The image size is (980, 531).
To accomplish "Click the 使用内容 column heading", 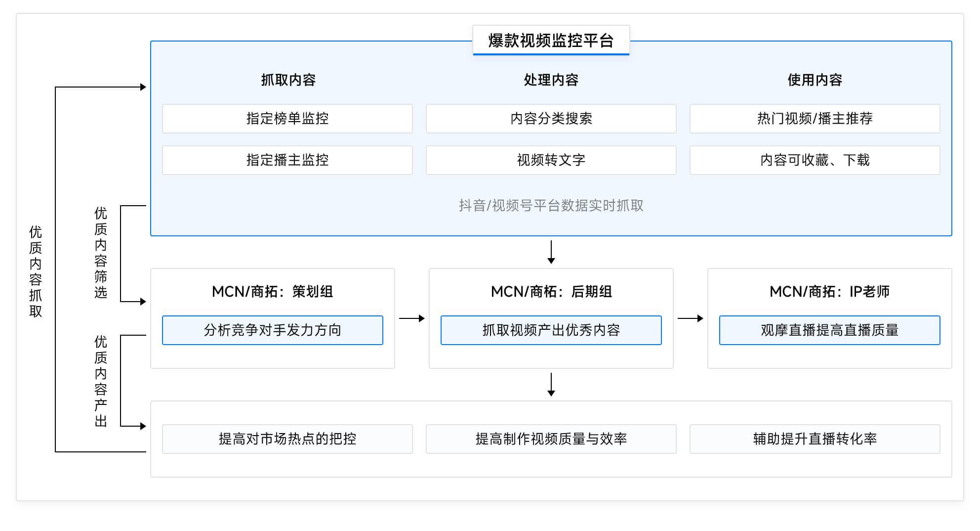I will click(815, 80).
